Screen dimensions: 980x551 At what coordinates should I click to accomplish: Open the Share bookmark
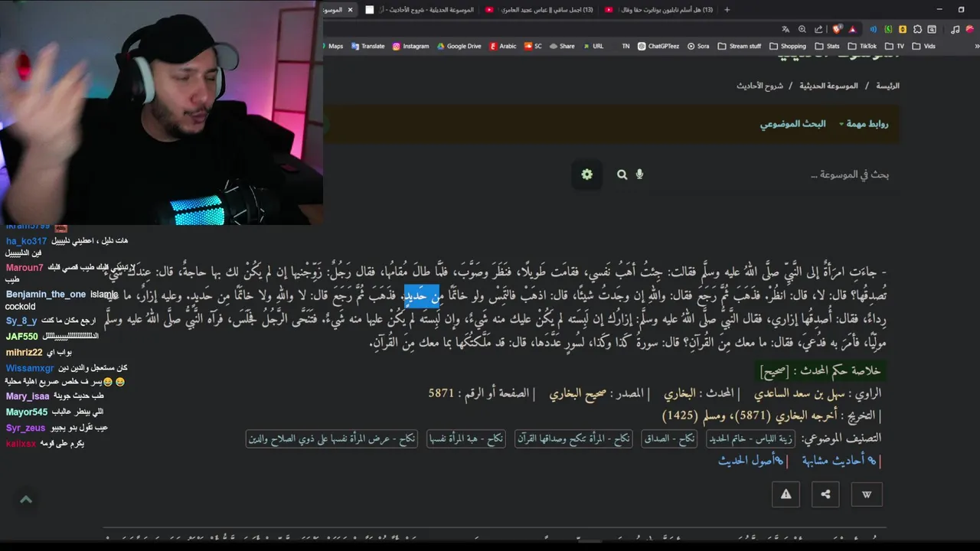point(562,46)
